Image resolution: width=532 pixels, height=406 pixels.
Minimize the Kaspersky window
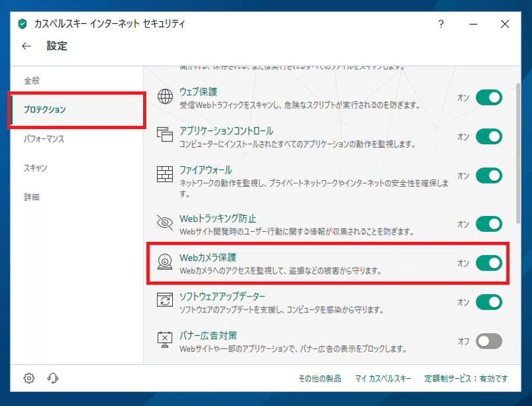coord(473,24)
